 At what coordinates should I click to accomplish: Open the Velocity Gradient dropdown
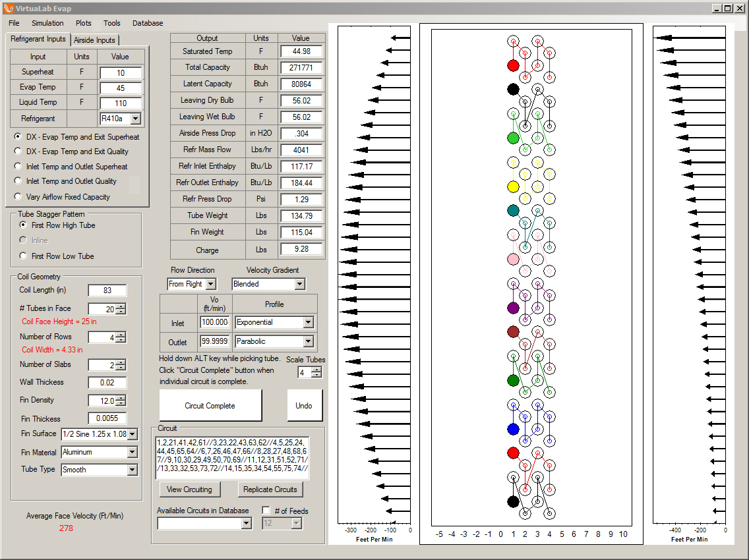299,284
